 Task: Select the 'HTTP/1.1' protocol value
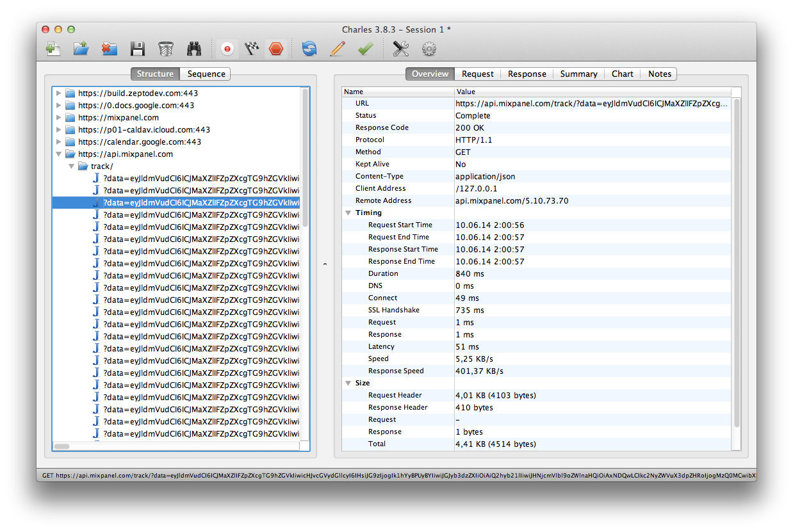click(x=473, y=140)
